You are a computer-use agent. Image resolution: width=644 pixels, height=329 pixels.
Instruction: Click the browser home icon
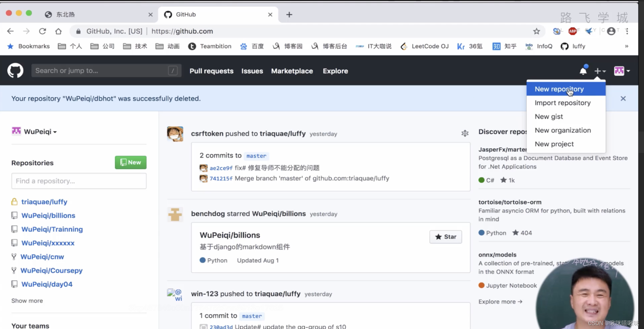point(58,31)
